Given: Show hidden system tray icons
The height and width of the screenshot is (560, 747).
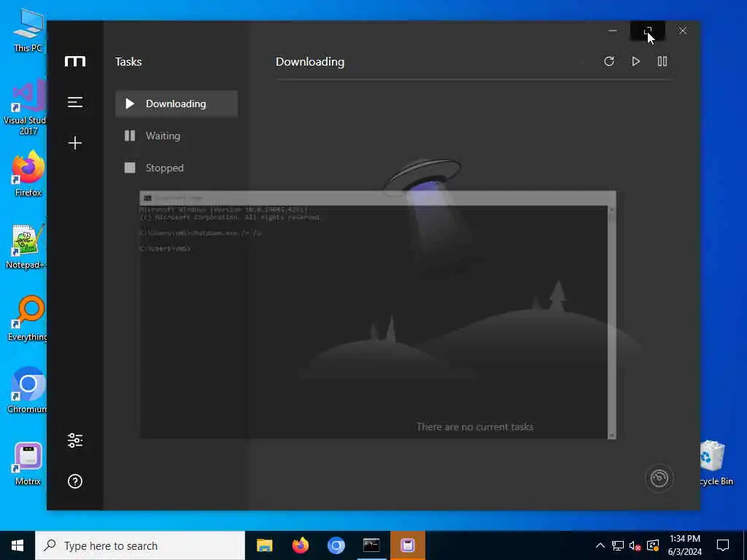Looking at the screenshot, I should coord(600,545).
